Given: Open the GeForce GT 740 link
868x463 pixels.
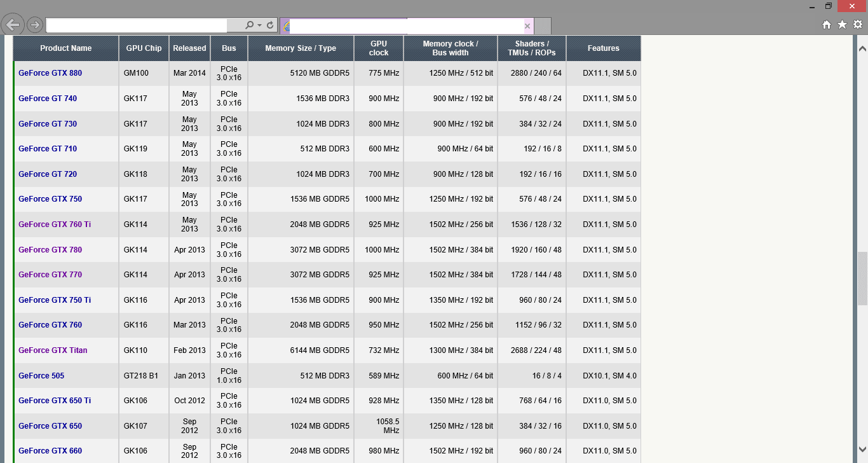Looking at the screenshot, I should (48, 99).
